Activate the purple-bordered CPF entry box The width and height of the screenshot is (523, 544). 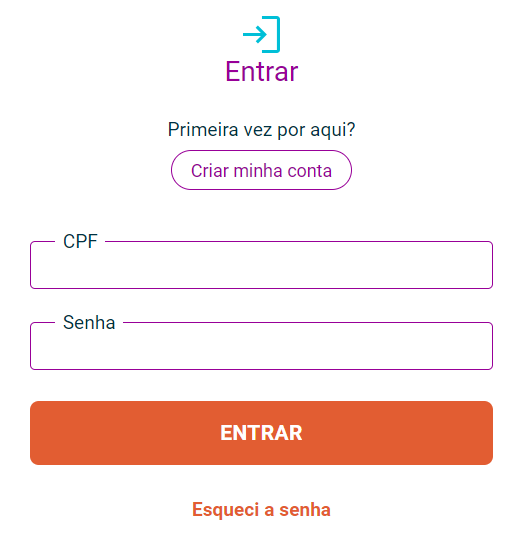pyautogui.click(x=261, y=265)
